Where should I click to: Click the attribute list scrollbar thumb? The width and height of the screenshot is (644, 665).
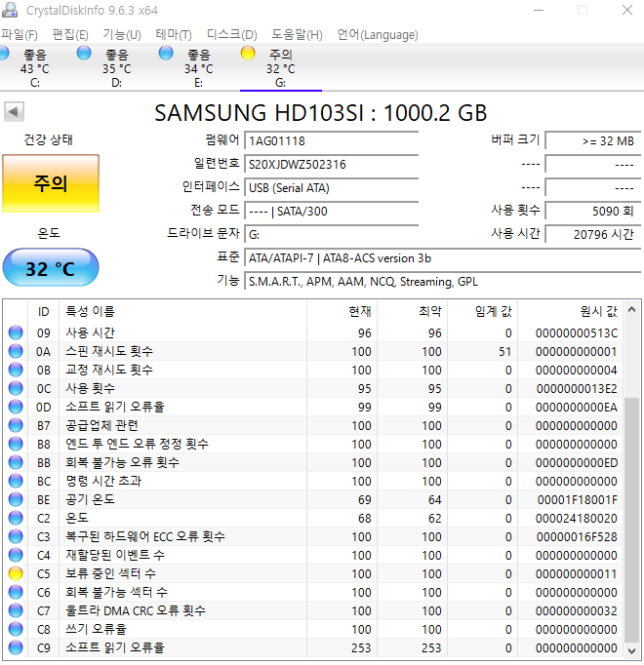pyautogui.click(x=631, y=519)
